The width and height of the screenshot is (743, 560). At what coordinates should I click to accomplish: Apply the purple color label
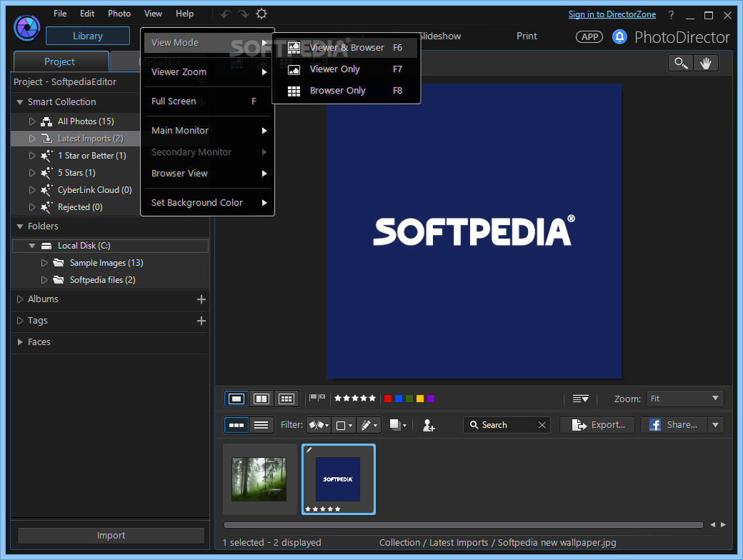[x=431, y=399]
